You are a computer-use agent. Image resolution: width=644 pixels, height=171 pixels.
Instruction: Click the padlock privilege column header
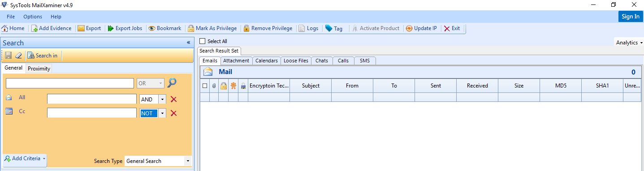[x=223, y=86]
